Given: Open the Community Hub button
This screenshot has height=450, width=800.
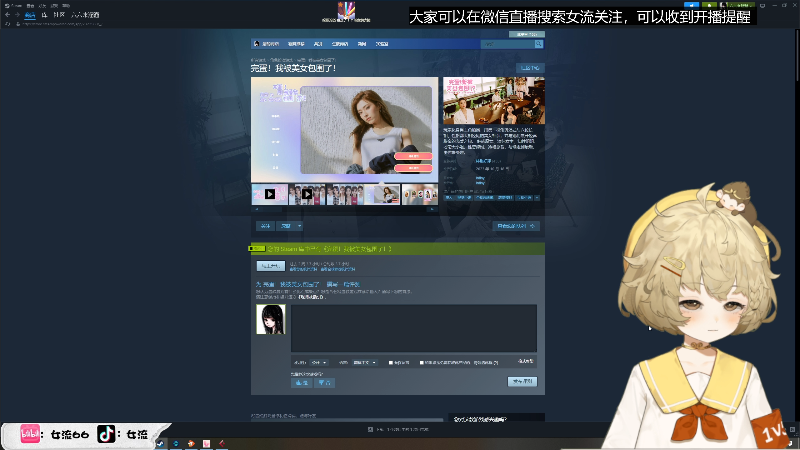Looking at the screenshot, I should tap(530, 68).
